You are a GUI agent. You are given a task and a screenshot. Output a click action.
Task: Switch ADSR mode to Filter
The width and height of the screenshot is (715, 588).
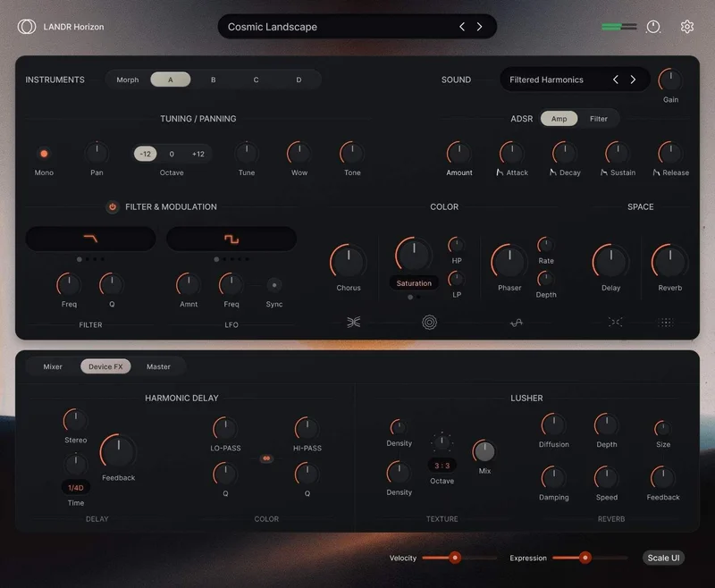click(598, 119)
